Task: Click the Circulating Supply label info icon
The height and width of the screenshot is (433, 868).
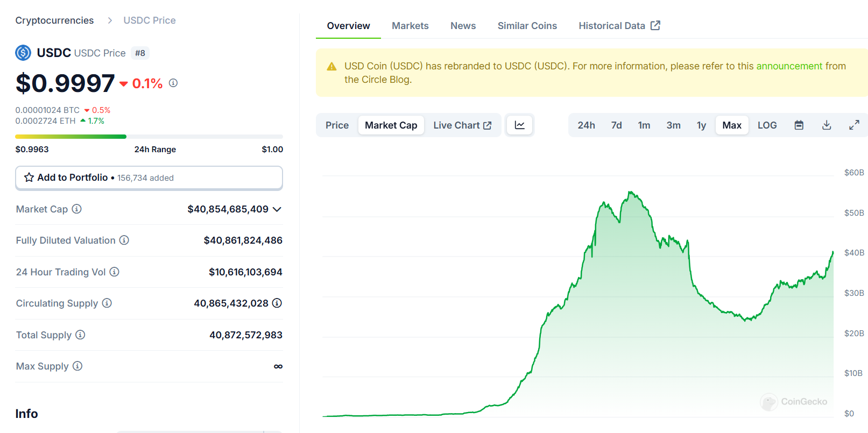Action: [x=107, y=303]
